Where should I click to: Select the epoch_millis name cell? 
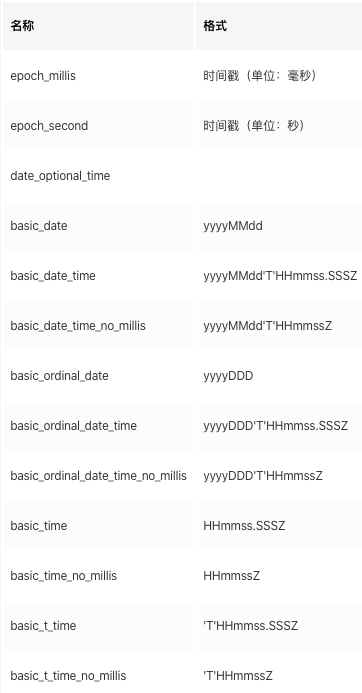click(x=43, y=76)
